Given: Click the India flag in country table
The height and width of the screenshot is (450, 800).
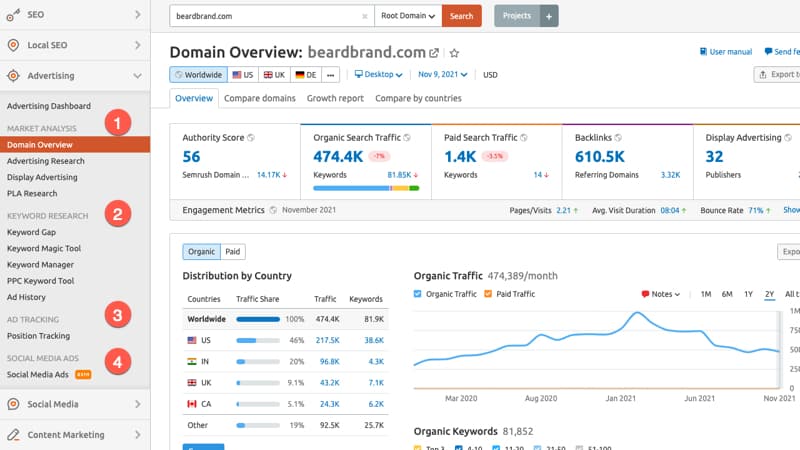Looking at the screenshot, I should pyautogui.click(x=192, y=361).
